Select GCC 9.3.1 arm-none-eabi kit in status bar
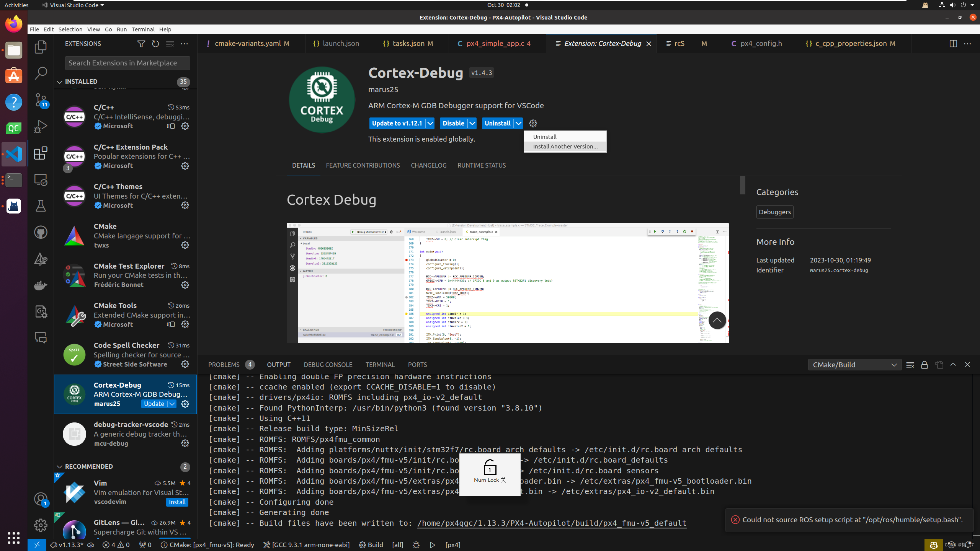Viewport: 980px width, 551px height. click(307, 545)
